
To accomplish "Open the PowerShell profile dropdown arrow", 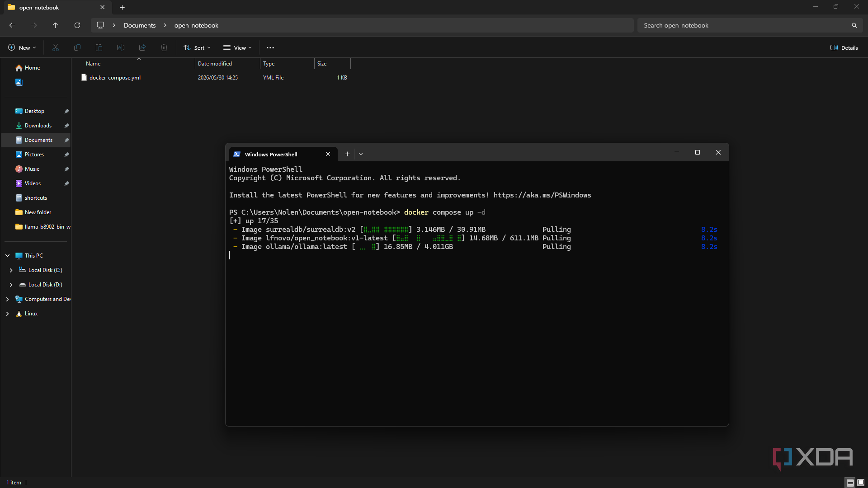I will tap(361, 154).
